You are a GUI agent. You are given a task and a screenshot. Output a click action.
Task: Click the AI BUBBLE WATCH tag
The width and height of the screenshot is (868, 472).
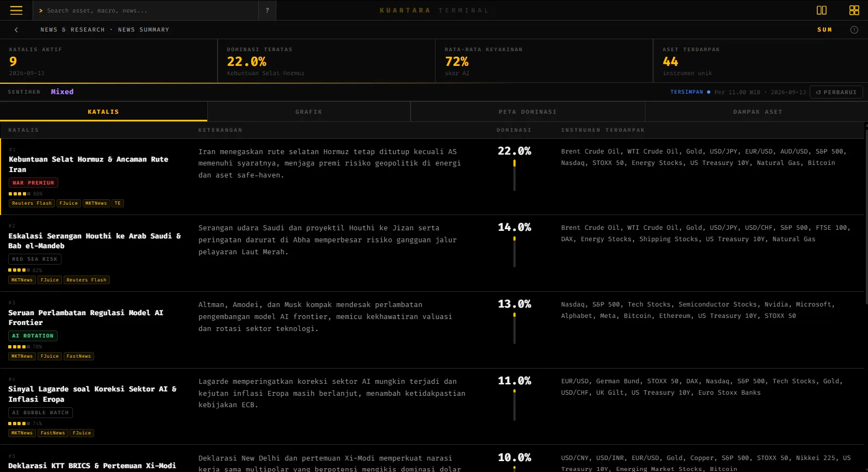click(x=40, y=413)
